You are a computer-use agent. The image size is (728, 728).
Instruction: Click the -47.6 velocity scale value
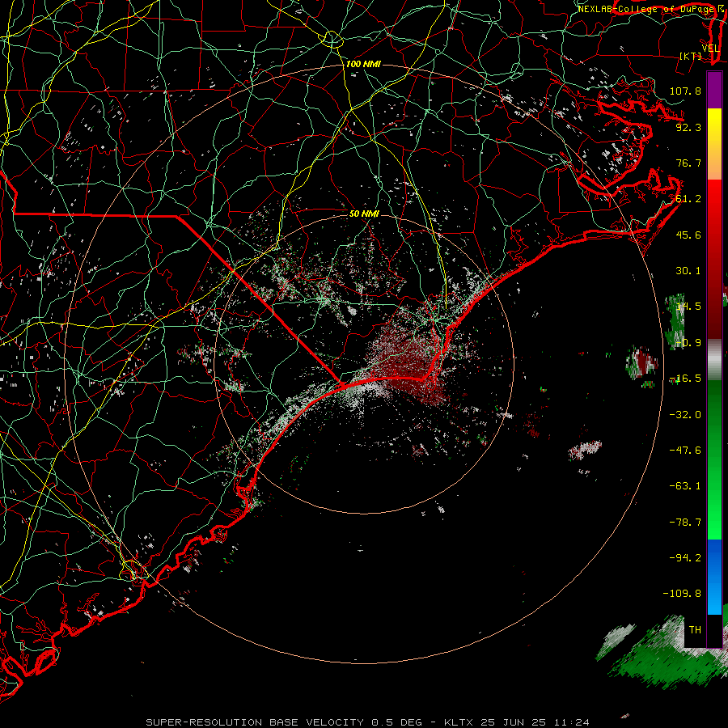(685, 450)
